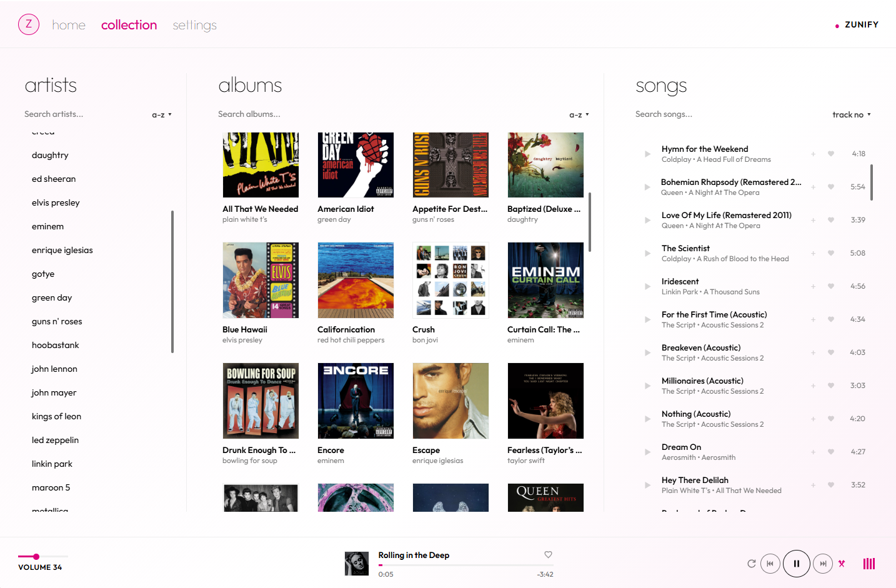Open Crush album cover
The height and width of the screenshot is (588, 896).
[x=450, y=281]
